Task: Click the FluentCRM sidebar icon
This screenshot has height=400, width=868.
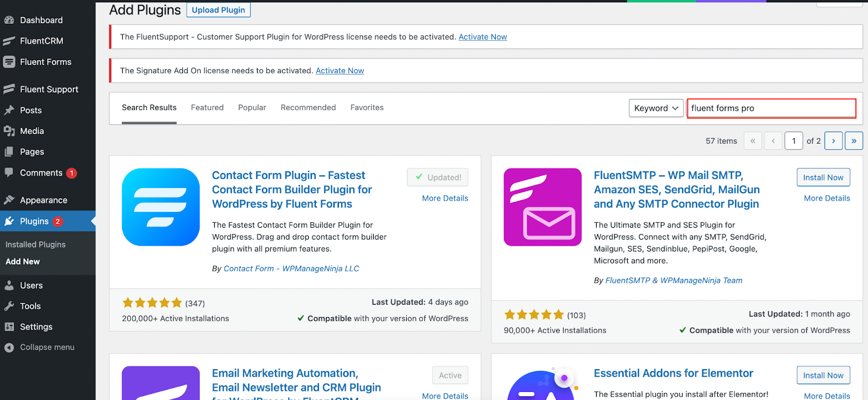Action: 9,41
